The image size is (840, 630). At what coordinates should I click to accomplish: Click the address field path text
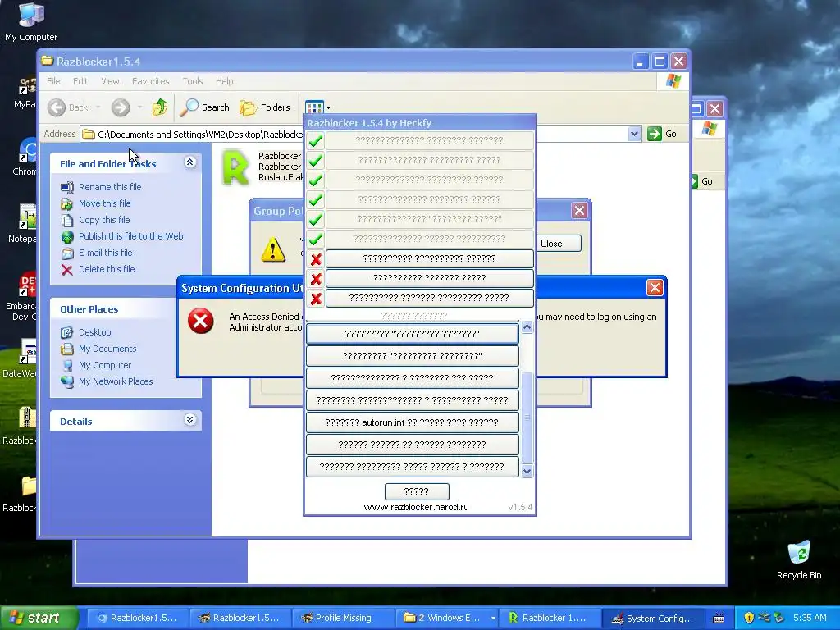click(200, 135)
